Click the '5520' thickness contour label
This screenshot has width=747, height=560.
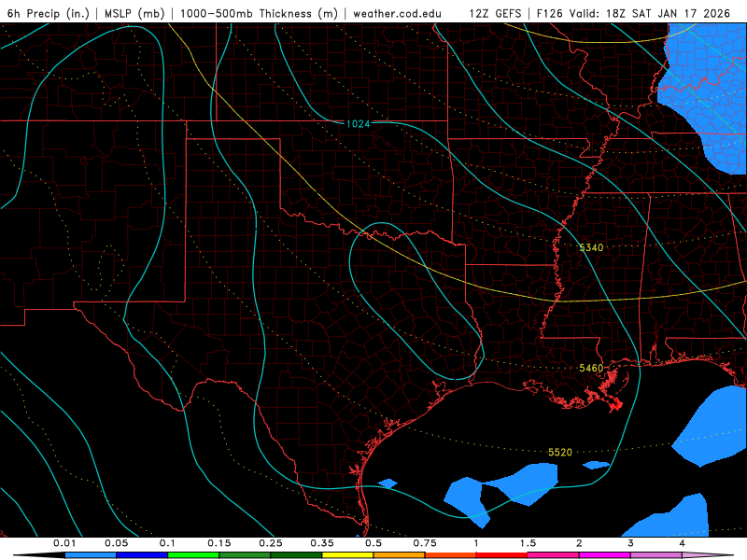(x=559, y=453)
